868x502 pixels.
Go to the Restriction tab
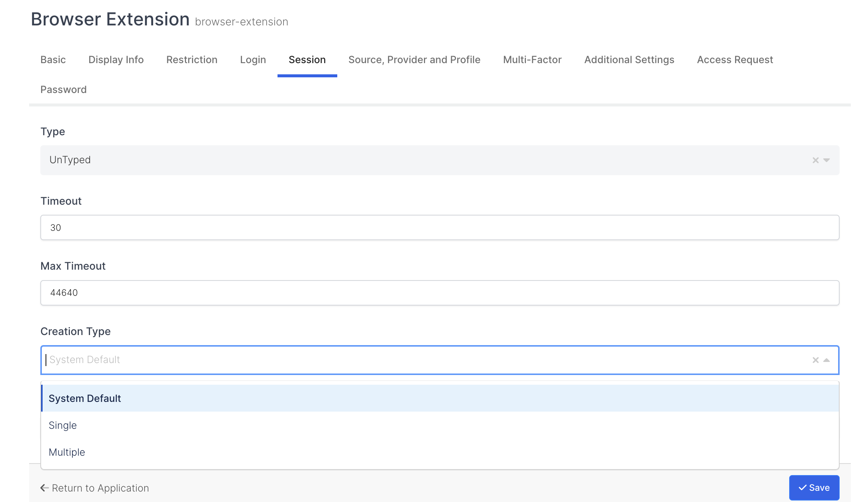click(192, 60)
